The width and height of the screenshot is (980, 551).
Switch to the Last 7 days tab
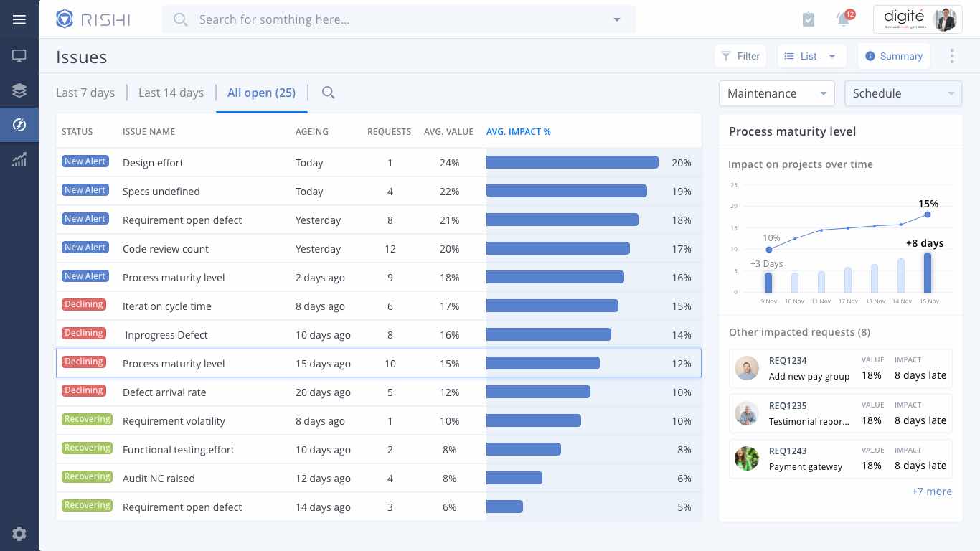click(x=85, y=93)
